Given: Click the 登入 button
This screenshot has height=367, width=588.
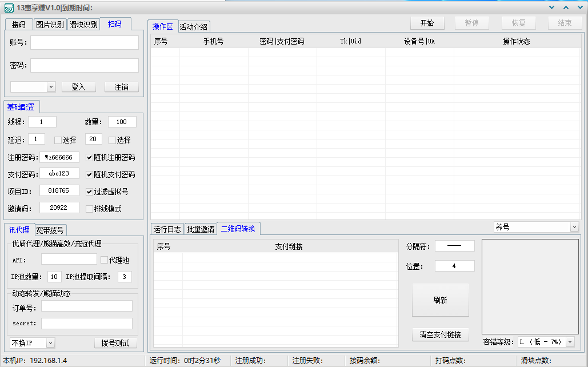Looking at the screenshot, I should point(78,87).
